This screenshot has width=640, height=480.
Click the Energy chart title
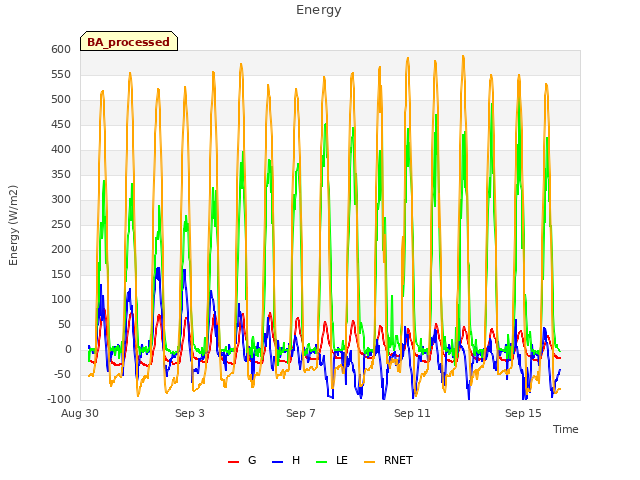coord(319,10)
